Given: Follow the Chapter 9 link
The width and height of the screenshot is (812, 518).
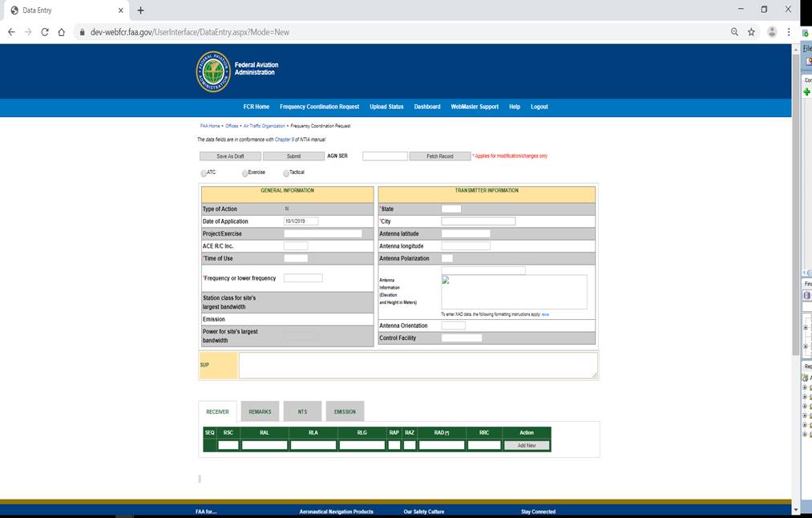Looking at the screenshot, I should point(285,140).
